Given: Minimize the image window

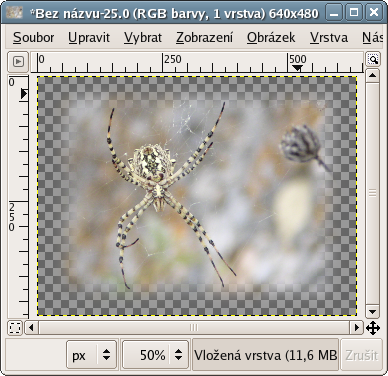Looking at the screenshot, I should click(334, 13).
